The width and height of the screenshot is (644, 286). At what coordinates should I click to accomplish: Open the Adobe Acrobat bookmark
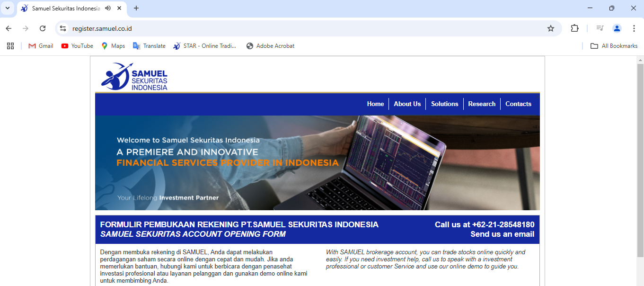pos(270,46)
